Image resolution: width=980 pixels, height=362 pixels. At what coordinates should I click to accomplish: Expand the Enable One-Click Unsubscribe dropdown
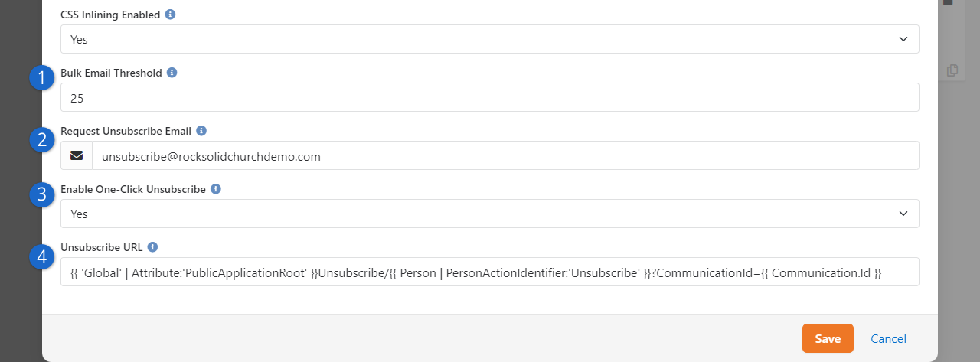coord(490,214)
